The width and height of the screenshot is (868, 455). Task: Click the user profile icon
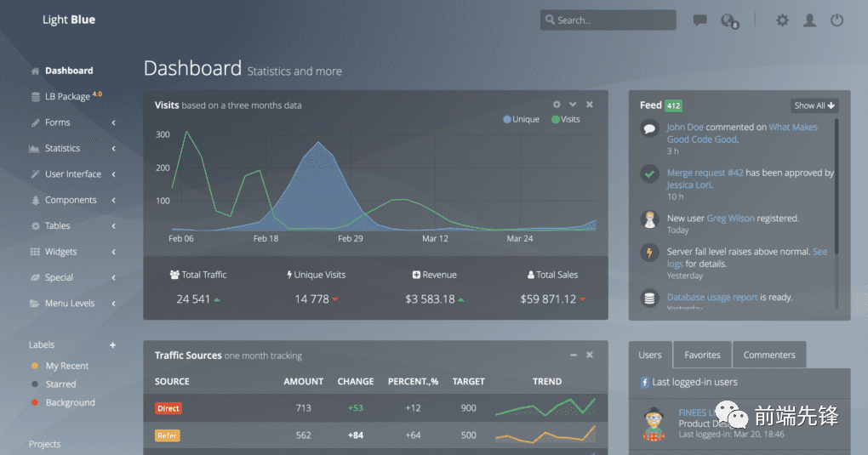tap(809, 20)
